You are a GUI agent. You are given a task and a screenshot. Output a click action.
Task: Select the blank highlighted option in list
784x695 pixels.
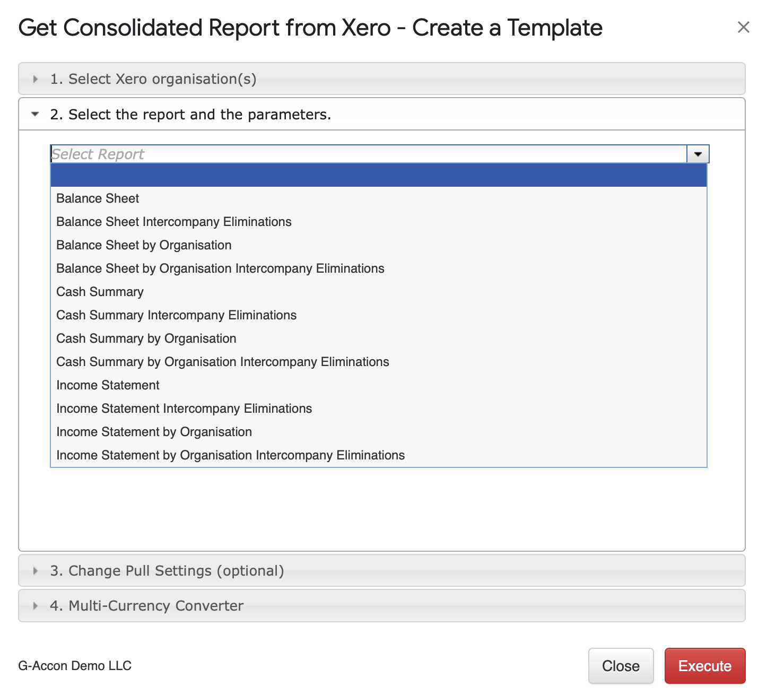(x=379, y=175)
